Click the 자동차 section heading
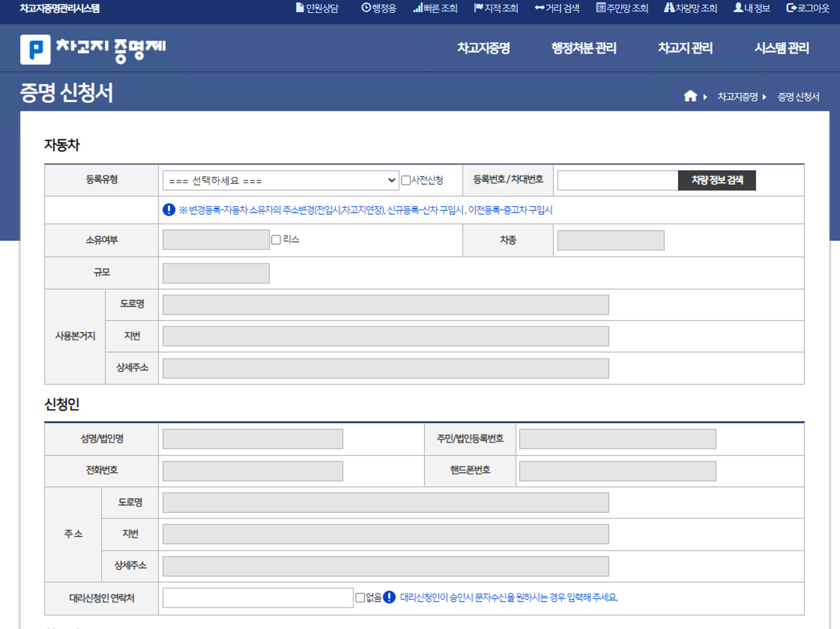Viewport: 840px width, 629px height. point(62,145)
